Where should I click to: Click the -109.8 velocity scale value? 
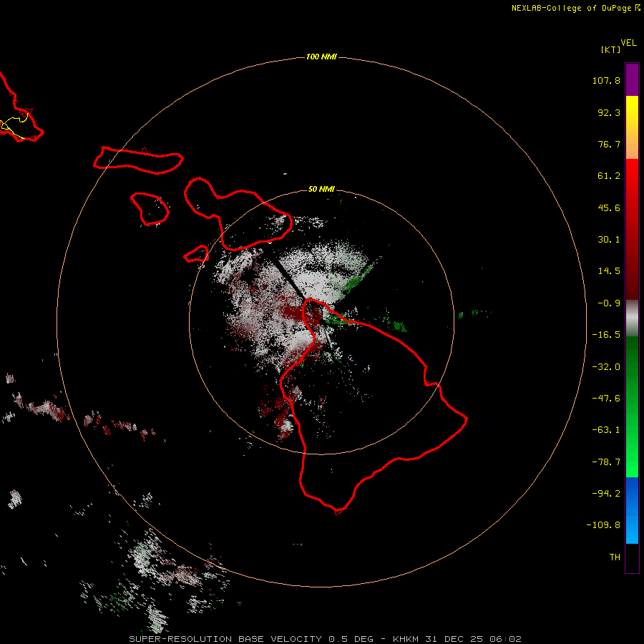603,525
